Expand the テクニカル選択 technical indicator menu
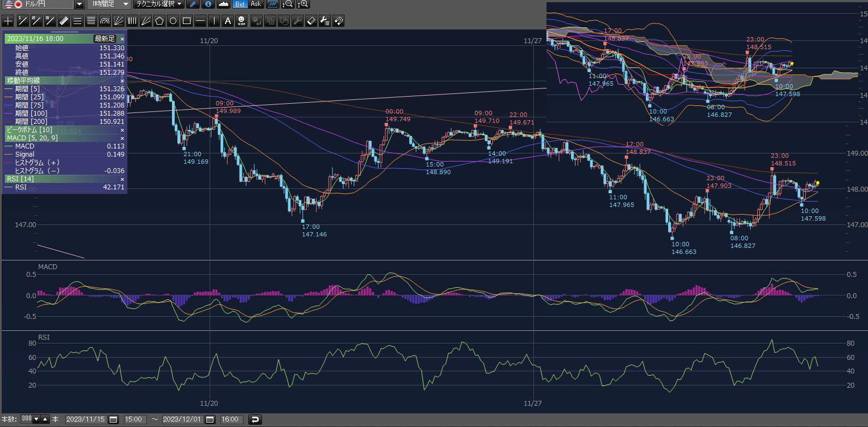This screenshot has width=868, height=427. click(x=159, y=4)
